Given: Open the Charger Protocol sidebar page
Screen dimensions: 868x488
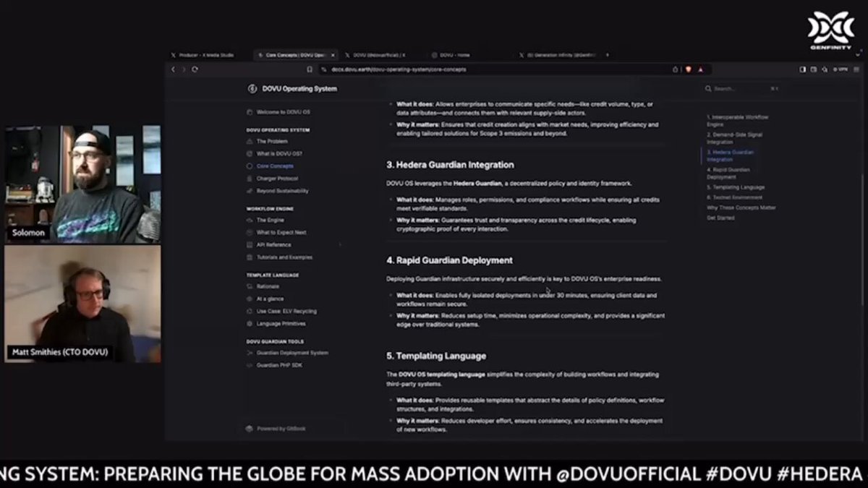Looking at the screenshot, I should pos(277,178).
